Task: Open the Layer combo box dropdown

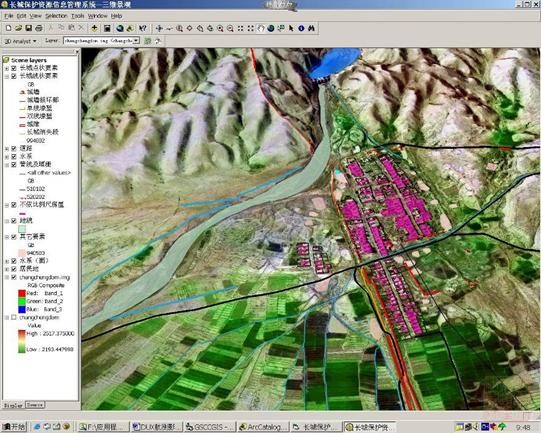Action: 137,41
